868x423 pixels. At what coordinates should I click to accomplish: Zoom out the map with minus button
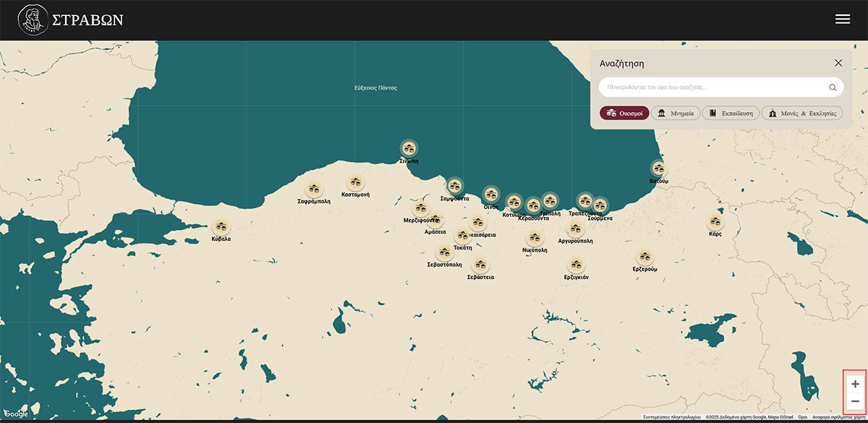tap(855, 402)
